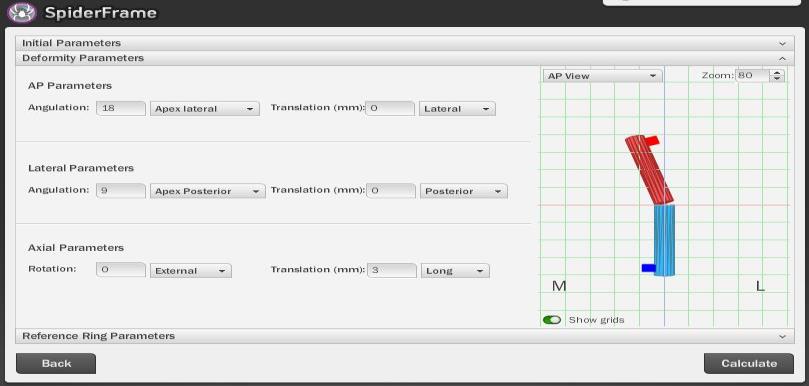Click the red proximal bone segment
This screenshot has height=386, width=809.
click(650, 170)
